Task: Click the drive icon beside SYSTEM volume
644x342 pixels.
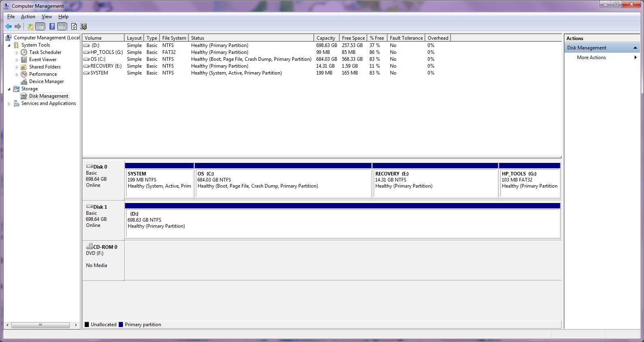Action: click(x=86, y=73)
